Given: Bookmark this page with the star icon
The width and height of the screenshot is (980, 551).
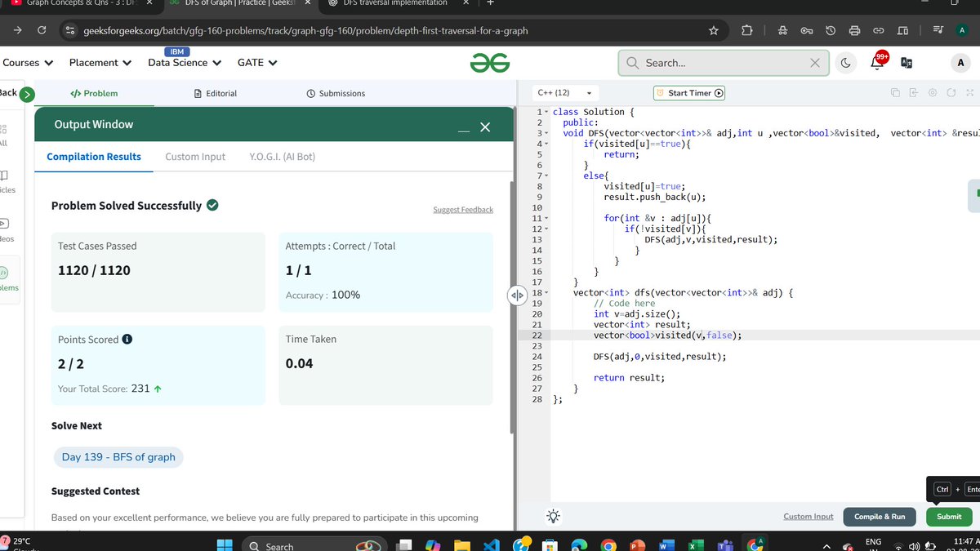Looking at the screenshot, I should tap(714, 31).
